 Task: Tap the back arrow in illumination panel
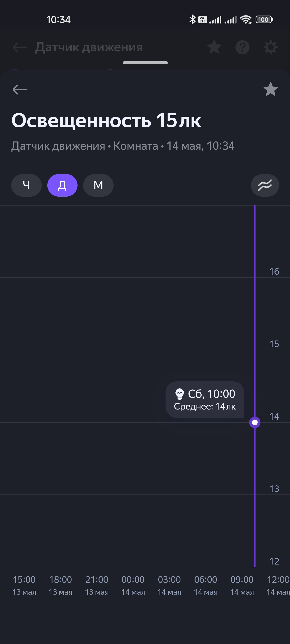(x=20, y=90)
